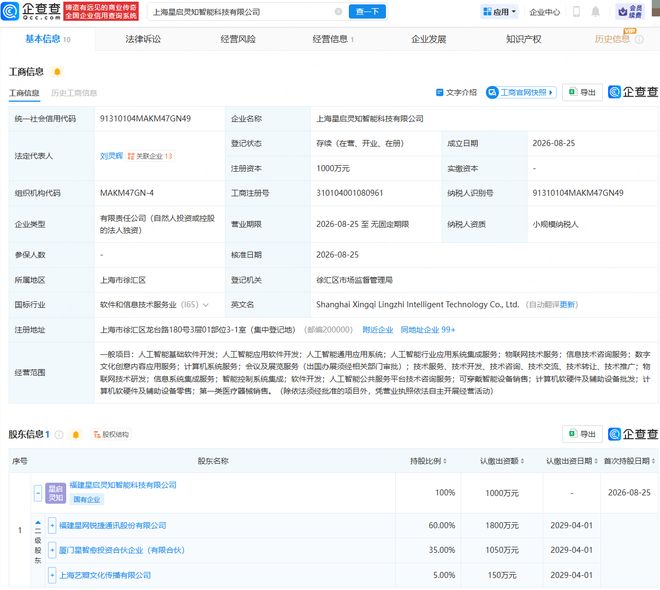Image resolution: width=660 pixels, height=590 pixels.
Task: Switch to 基本信息 tab
Action: (48, 39)
